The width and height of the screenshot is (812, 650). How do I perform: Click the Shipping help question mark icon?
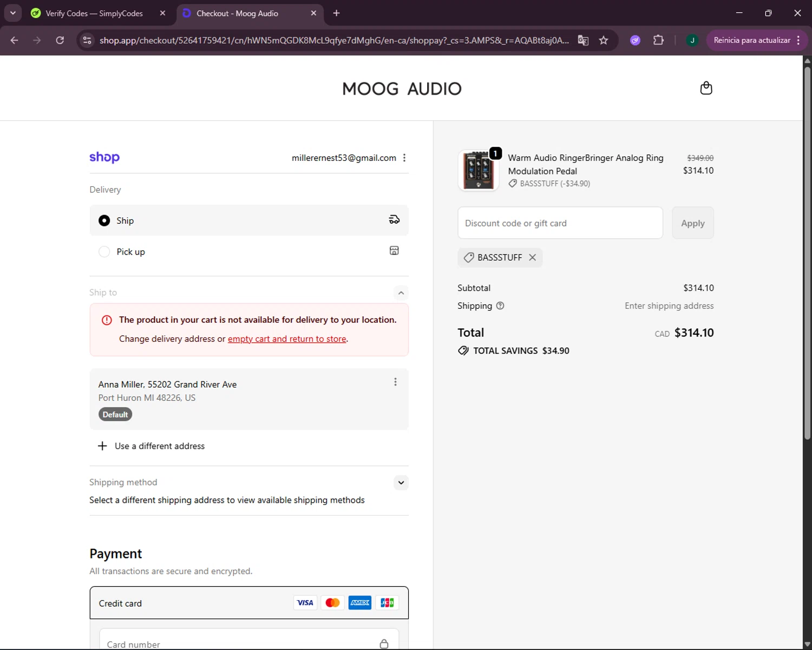click(x=500, y=305)
